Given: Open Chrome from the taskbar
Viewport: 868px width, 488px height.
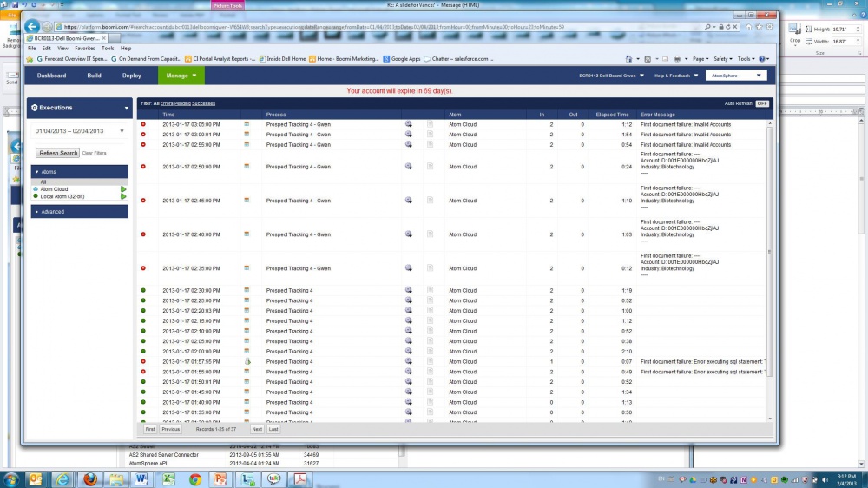Looking at the screenshot, I should [194, 479].
